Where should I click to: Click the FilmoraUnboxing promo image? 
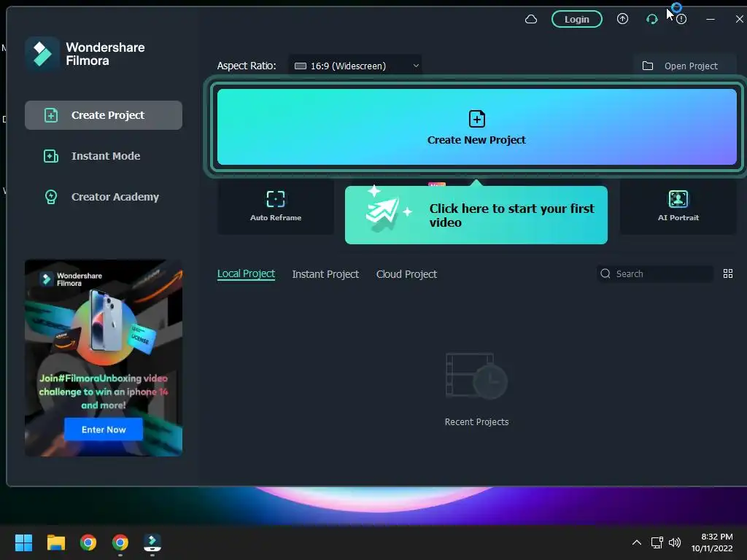pos(104,357)
